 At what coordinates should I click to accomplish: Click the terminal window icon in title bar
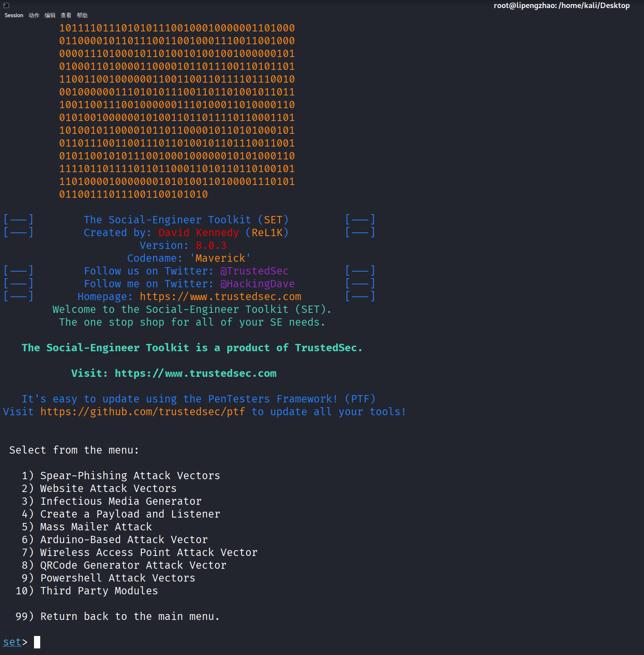[x=6, y=5]
